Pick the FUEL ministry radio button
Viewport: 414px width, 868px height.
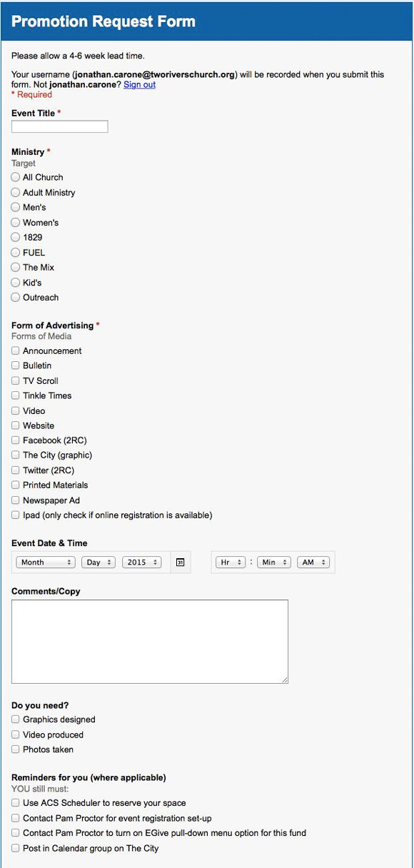16,252
